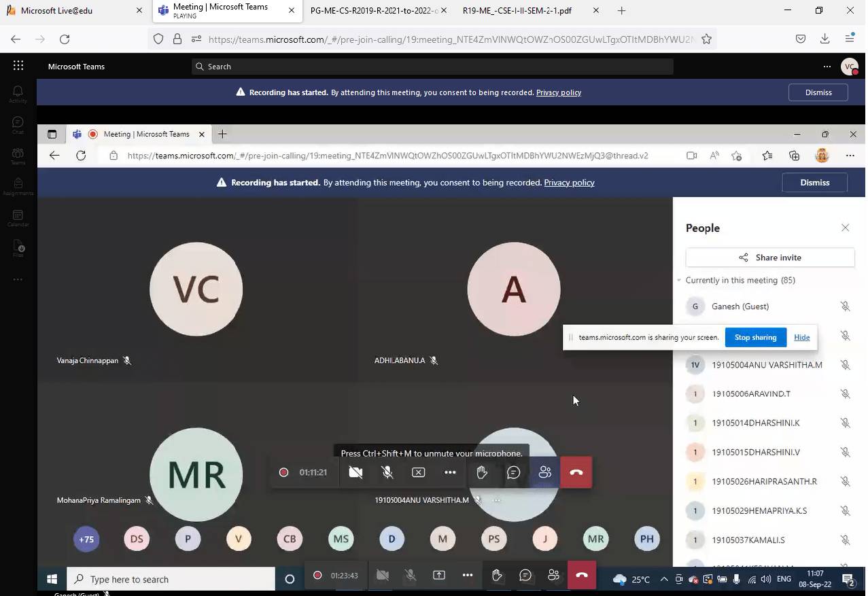Image resolution: width=868 pixels, height=596 pixels.
Task: Show hidden system tray icons
Action: click(664, 580)
